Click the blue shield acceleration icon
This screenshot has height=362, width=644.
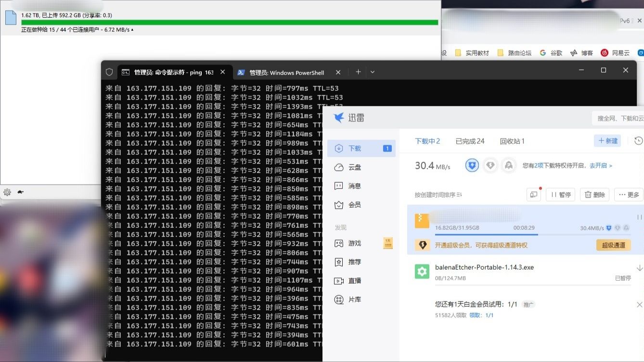(x=472, y=166)
